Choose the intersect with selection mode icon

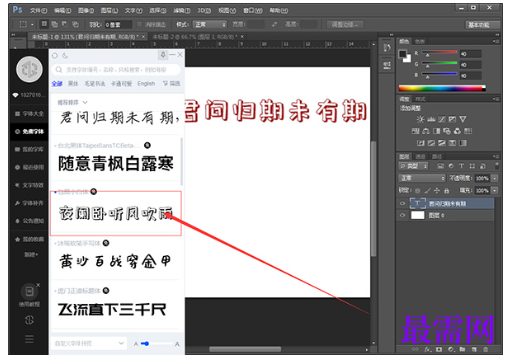point(76,24)
